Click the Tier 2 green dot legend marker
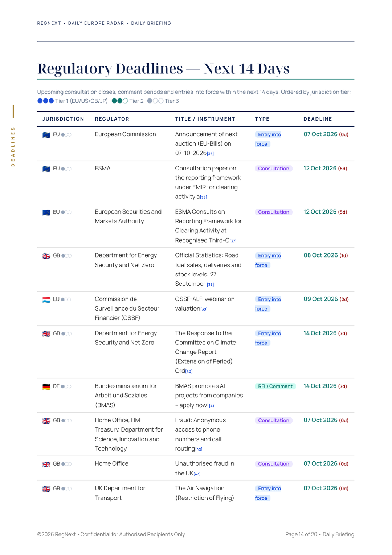 point(120,101)
